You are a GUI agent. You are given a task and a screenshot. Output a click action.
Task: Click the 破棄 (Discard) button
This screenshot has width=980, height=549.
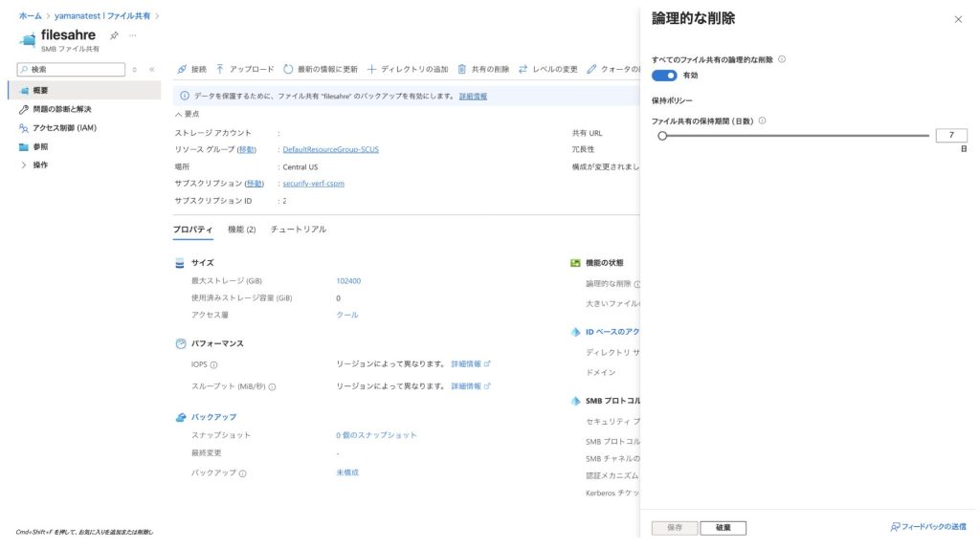coord(723,528)
